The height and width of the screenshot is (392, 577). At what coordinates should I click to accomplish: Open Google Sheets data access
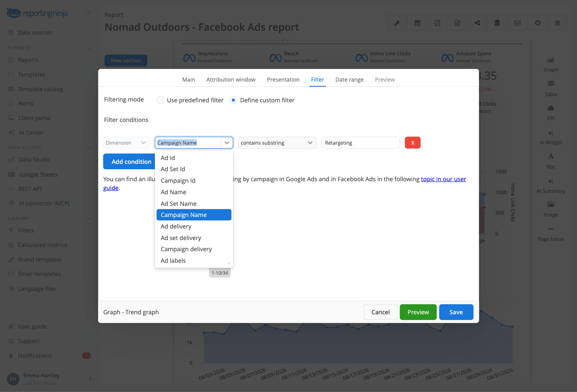[x=38, y=175]
